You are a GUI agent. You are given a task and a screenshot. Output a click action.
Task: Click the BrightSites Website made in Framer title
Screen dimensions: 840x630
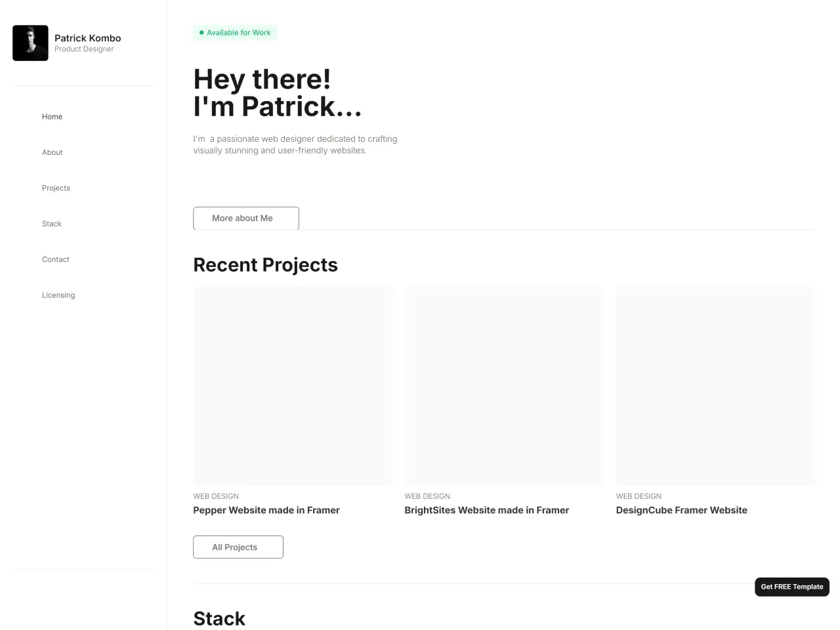tap(487, 511)
